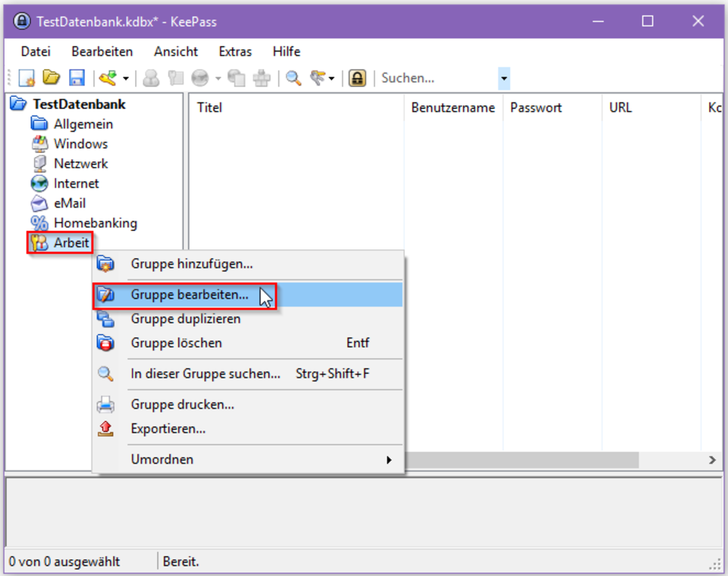Image resolution: width=728 pixels, height=576 pixels.
Task: Select the TestDatenbank root group
Action: (x=79, y=104)
